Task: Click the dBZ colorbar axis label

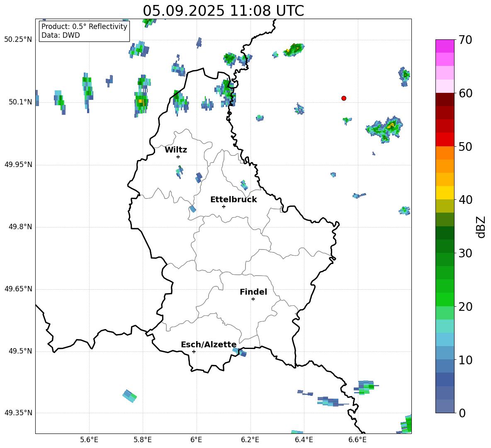Action: click(x=481, y=227)
